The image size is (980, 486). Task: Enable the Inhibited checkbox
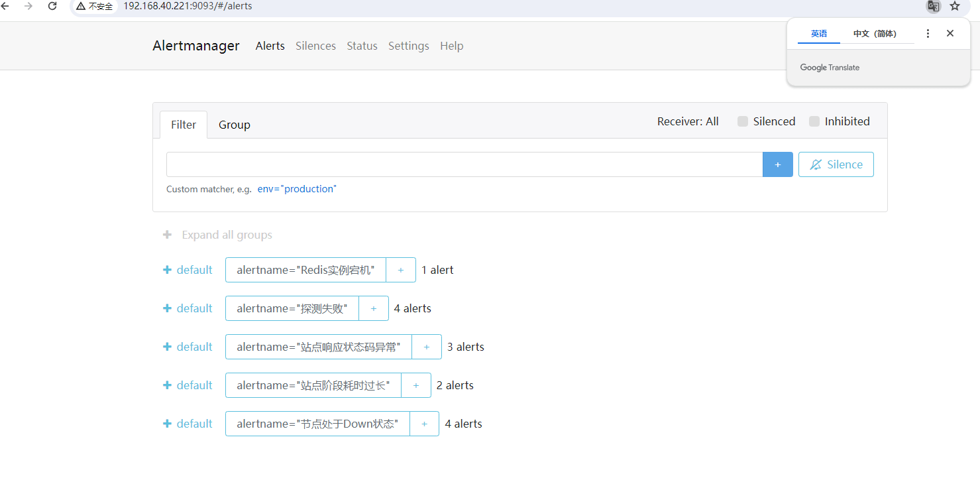tap(814, 121)
